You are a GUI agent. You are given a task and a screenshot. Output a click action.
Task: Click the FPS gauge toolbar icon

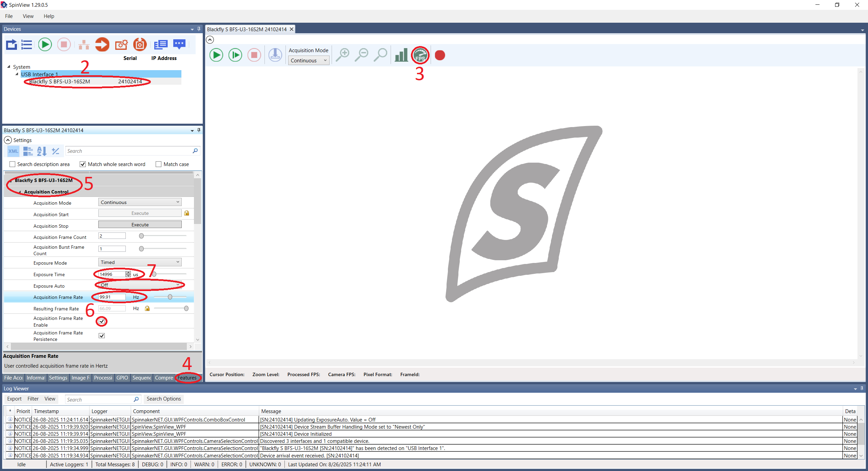tap(420, 55)
